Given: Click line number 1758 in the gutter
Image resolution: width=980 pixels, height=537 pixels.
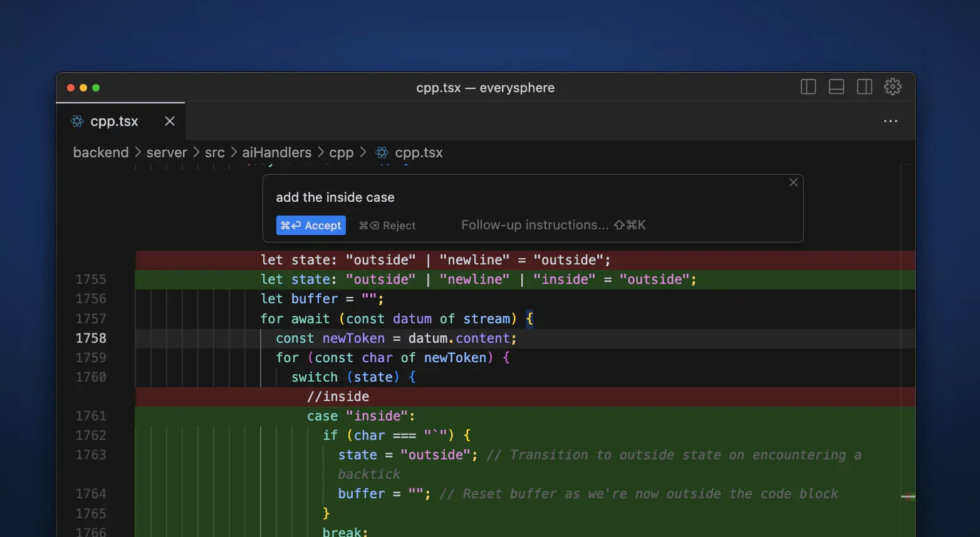Looking at the screenshot, I should [91, 338].
